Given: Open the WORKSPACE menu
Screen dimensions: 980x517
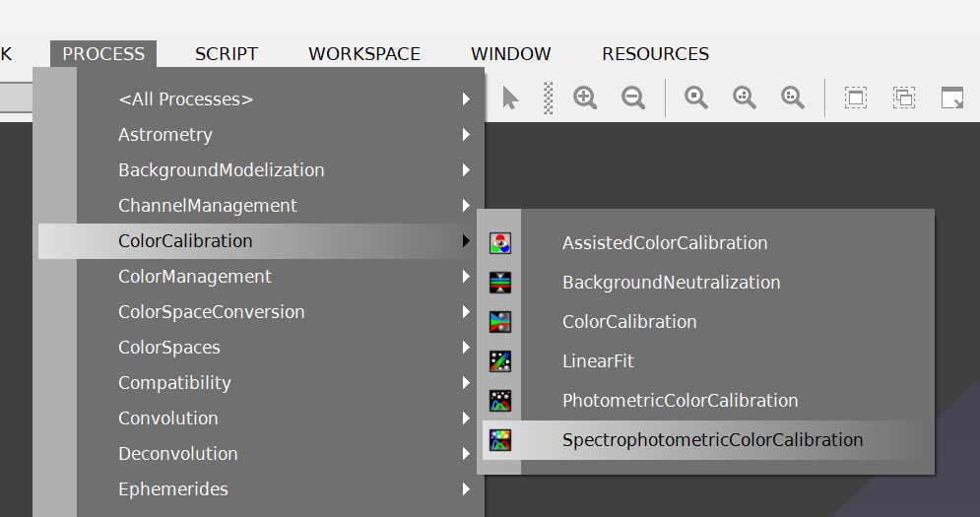Looking at the screenshot, I should [x=364, y=54].
